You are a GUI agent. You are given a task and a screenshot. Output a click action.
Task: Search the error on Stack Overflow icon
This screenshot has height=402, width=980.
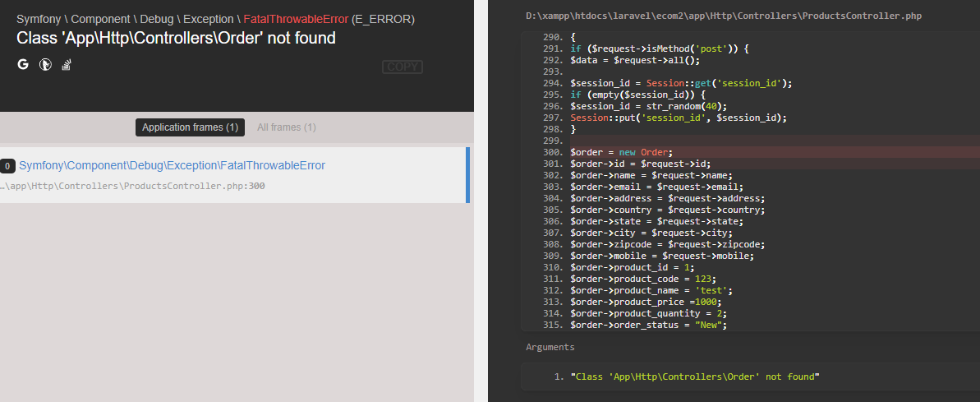pos(67,64)
